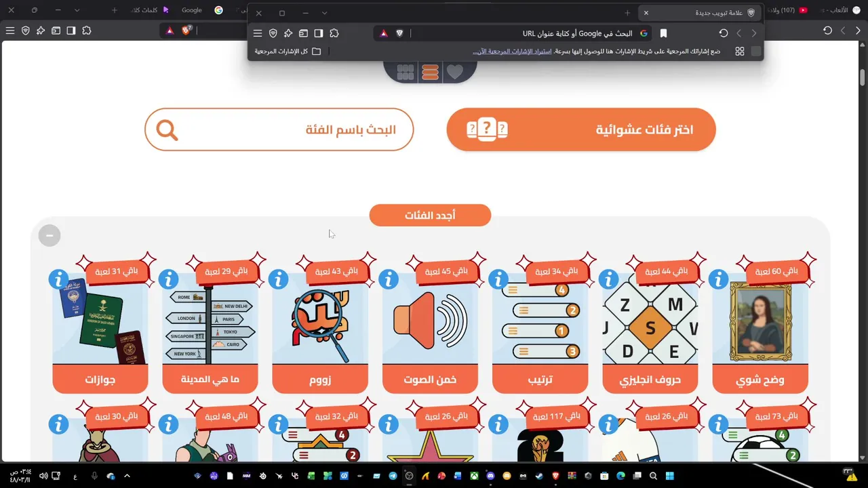Screen dimensions: 868x488
Task: Click استيراد الإشارات المرجعية الآن import link
Action: 512,52
